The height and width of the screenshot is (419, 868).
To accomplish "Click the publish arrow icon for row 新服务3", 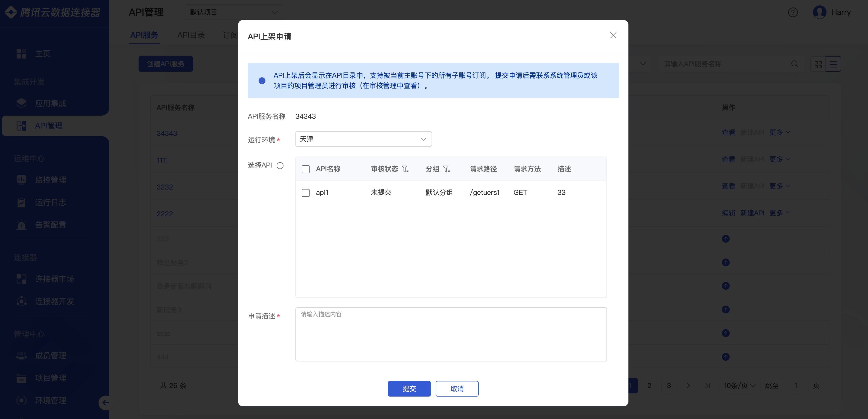I will (x=726, y=309).
